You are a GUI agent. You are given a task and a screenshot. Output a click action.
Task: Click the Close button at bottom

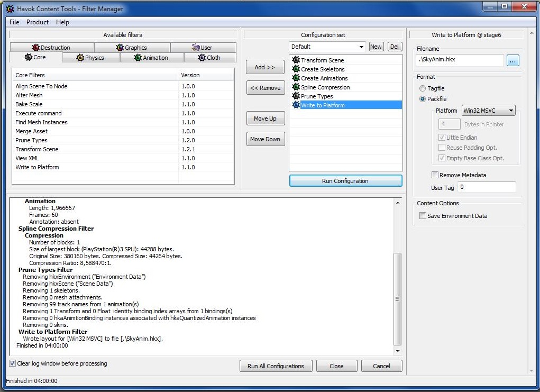(336, 366)
